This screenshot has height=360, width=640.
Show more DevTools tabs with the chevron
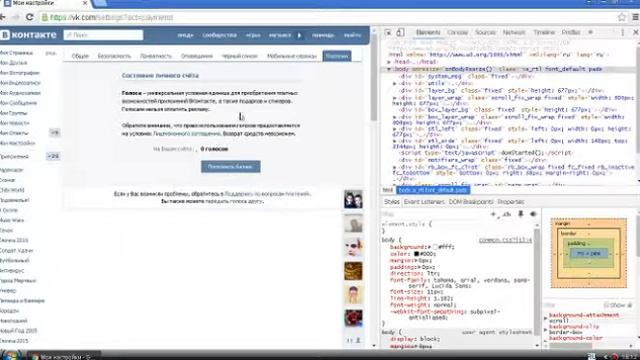[590, 32]
